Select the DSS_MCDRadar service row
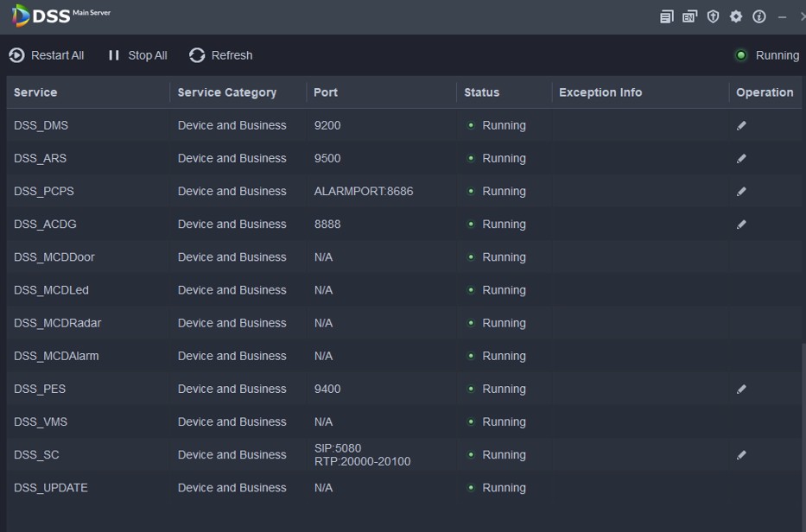Image resolution: width=806 pixels, height=532 pixels. click(57, 323)
